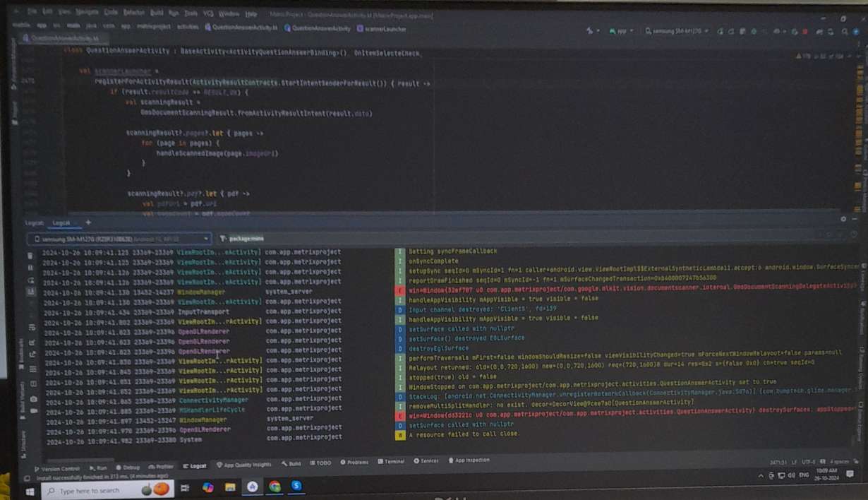Open the App Quality Insights tool window
The height and width of the screenshot is (500, 868).
point(243,465)
